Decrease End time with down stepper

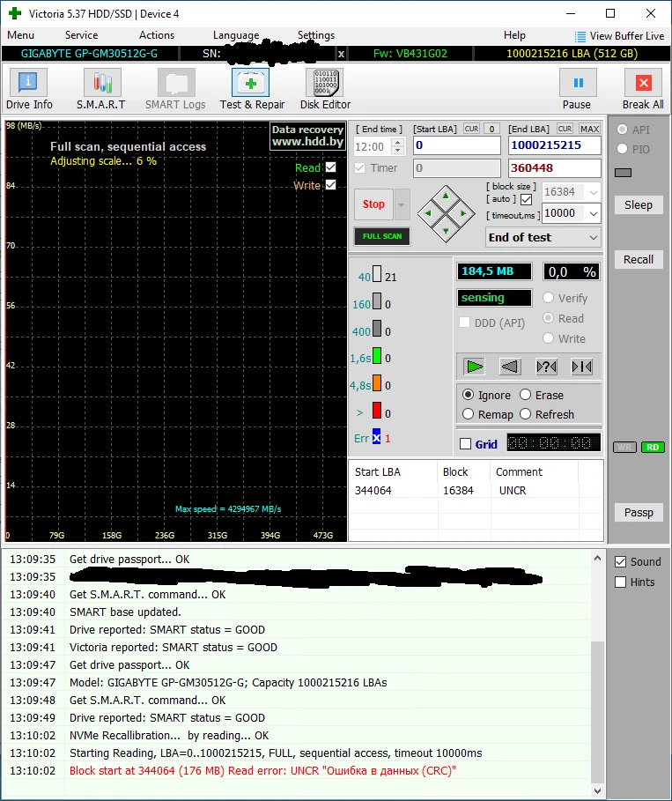[x=397, y=151]
